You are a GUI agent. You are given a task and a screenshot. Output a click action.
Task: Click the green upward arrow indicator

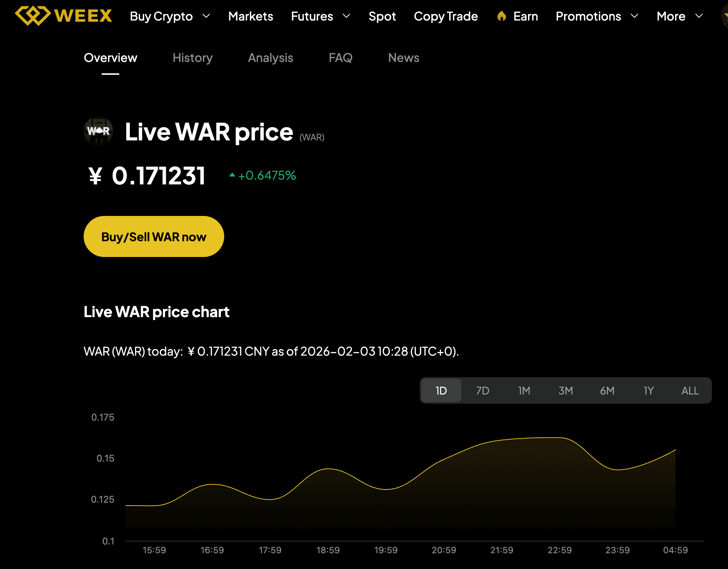[x=233, y=175]
